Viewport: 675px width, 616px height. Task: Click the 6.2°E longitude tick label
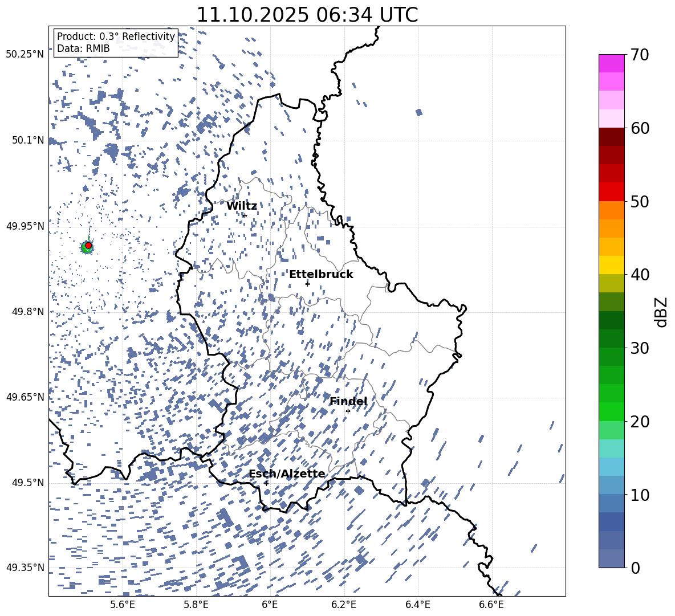[344, 605]
